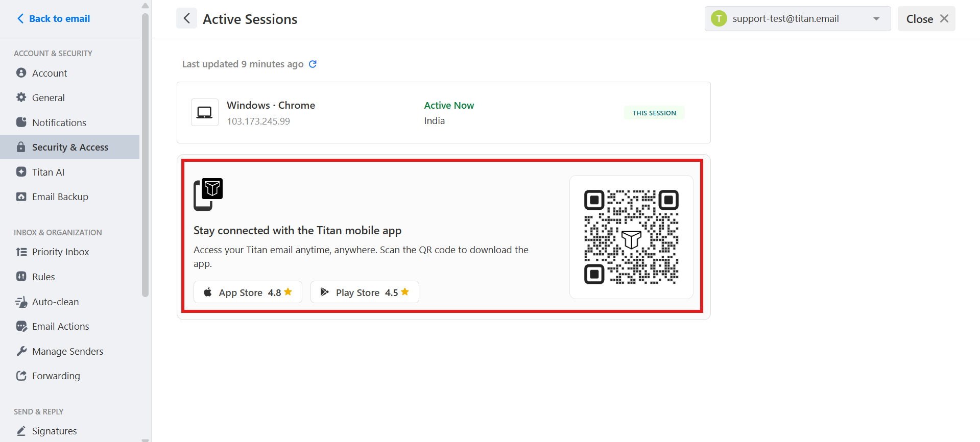Click the Forwarding arrow icon
This screenshot has height=442, width=980.
21,376
